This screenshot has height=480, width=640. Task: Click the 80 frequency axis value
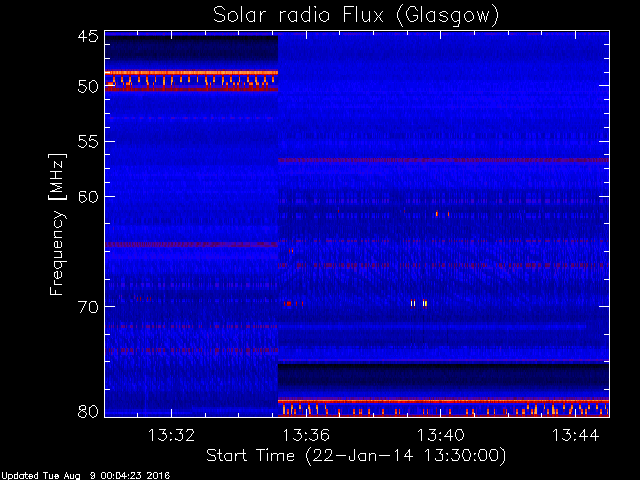click(x=89, y=411)
